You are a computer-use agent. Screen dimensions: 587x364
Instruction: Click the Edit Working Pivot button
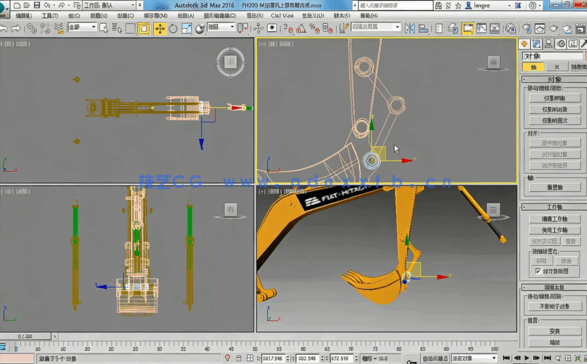[x=554, y=219]
